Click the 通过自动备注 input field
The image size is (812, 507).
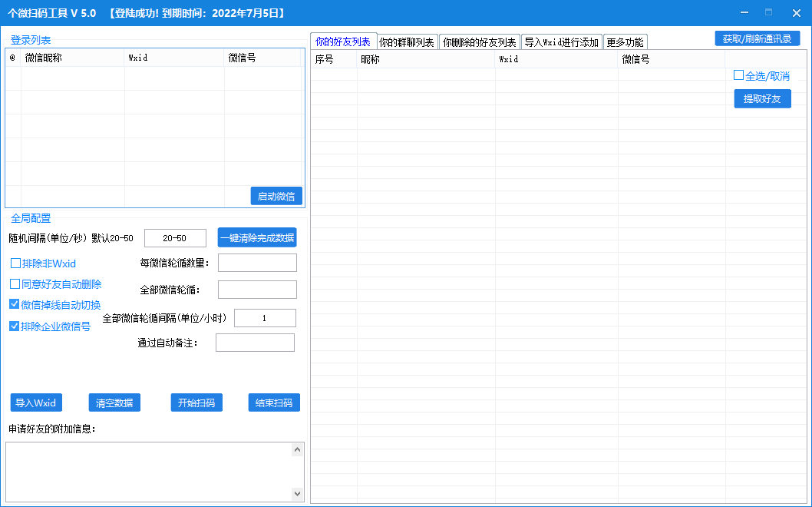(x=255, y=343)
